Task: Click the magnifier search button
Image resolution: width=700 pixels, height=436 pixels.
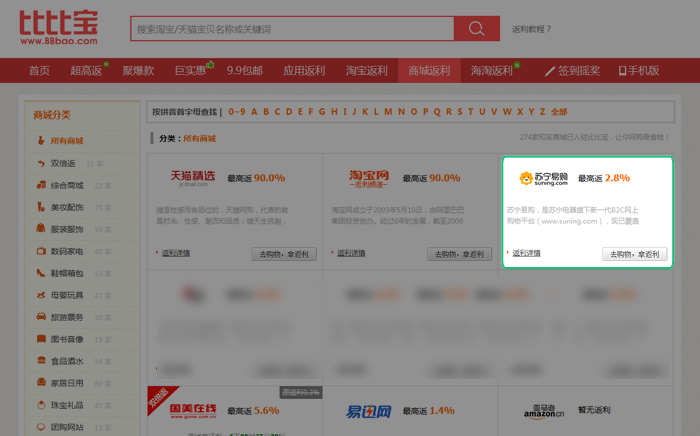Action: 477,29
